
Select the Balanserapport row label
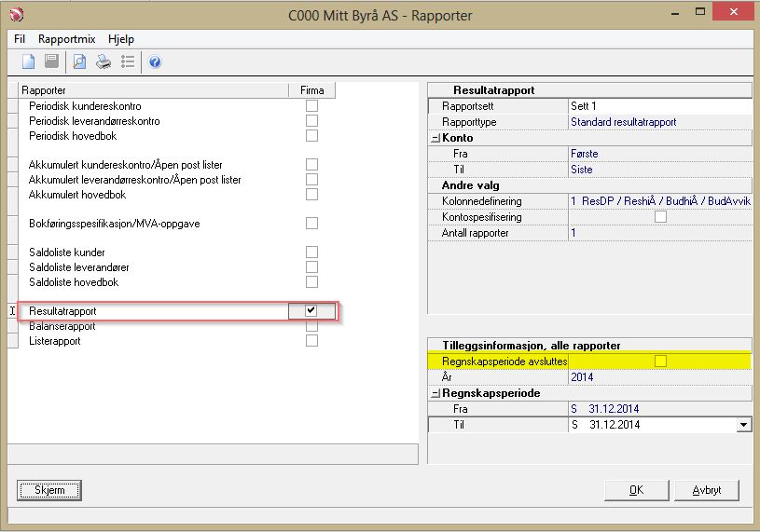coord(62,326)
